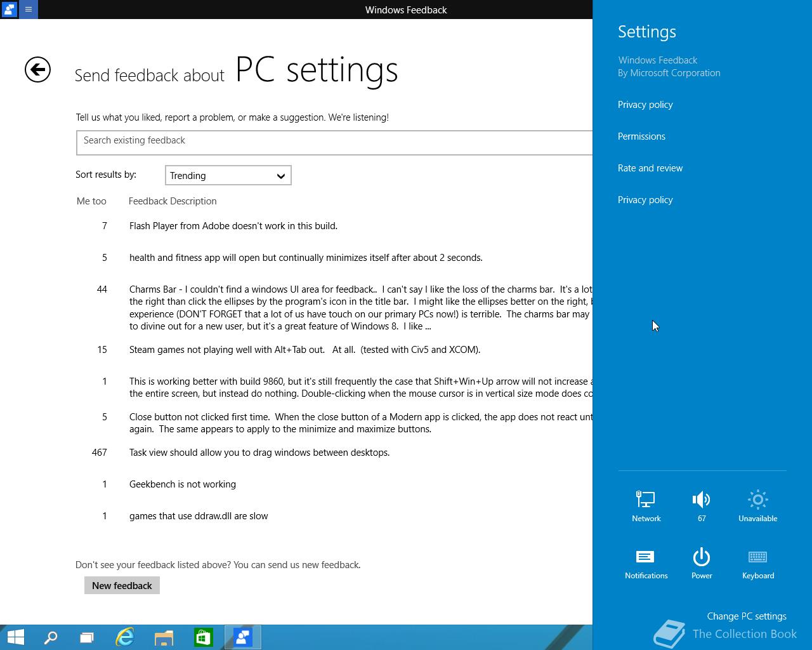Open games that use ddraw.dll feedback
812x650 pixels.
coord(199,516)
